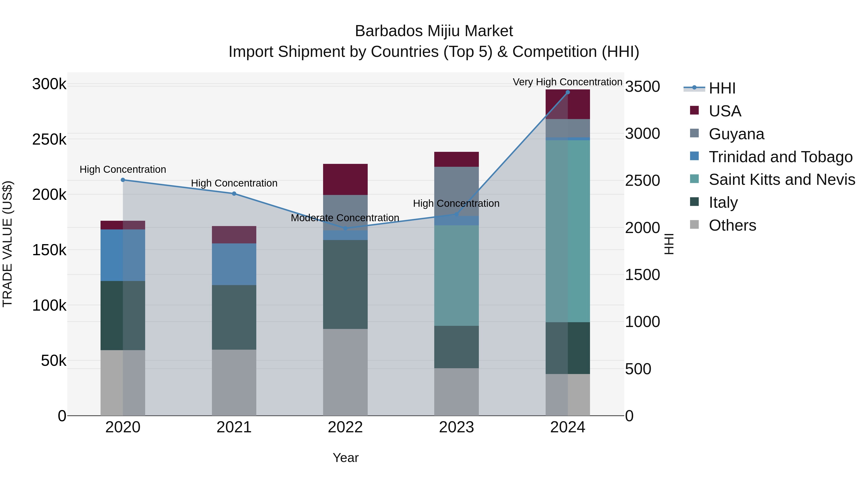Click the Italy dark green swatch

coord(694,202)
